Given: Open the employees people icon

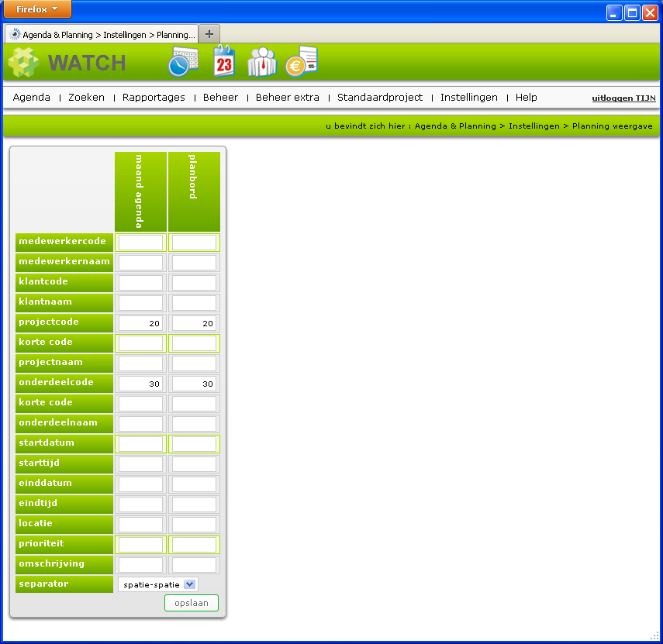Looking at the screenshot, I should (x=262, y=62).
